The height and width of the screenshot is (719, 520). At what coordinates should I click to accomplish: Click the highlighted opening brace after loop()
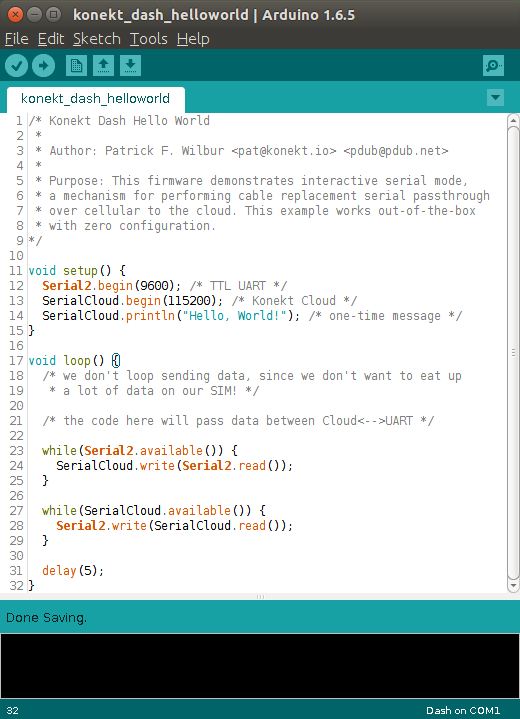(116, 361)
